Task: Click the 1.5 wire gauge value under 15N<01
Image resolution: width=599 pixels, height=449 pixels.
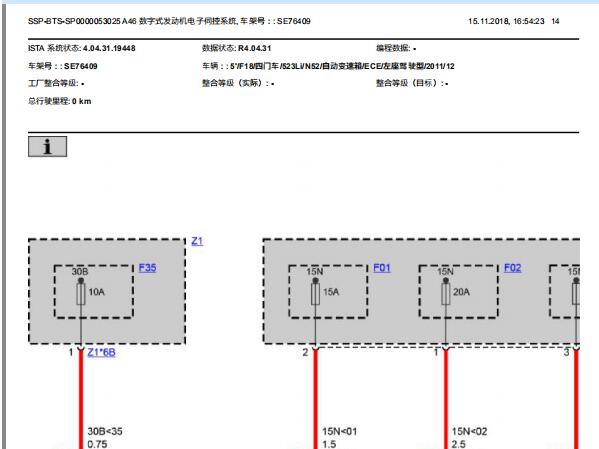Action: click(329, 444)
